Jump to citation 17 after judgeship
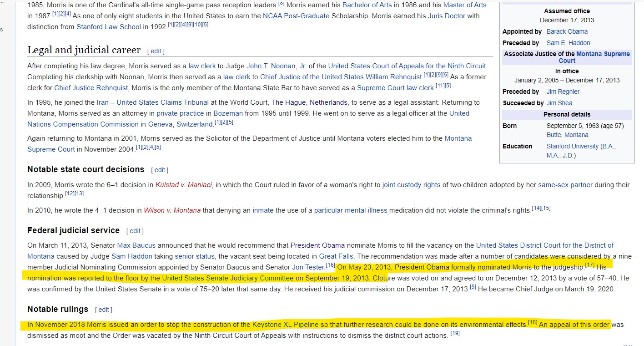This screenshot has width=644, height=346. click(589, 265)
